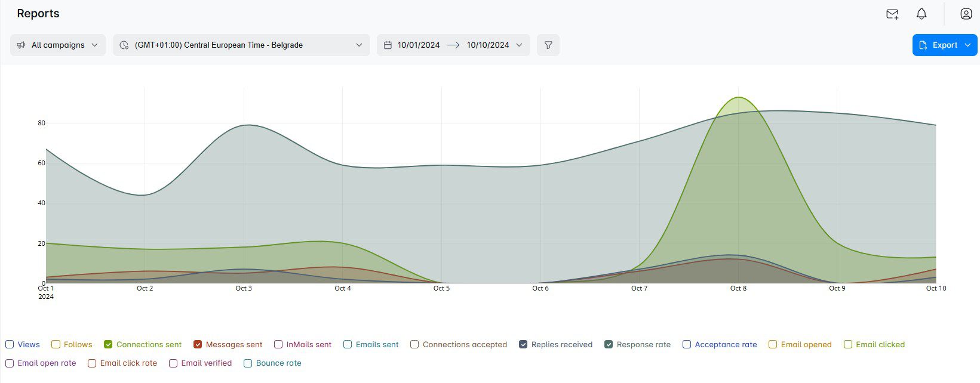Click the Export button label

(945, 45)
